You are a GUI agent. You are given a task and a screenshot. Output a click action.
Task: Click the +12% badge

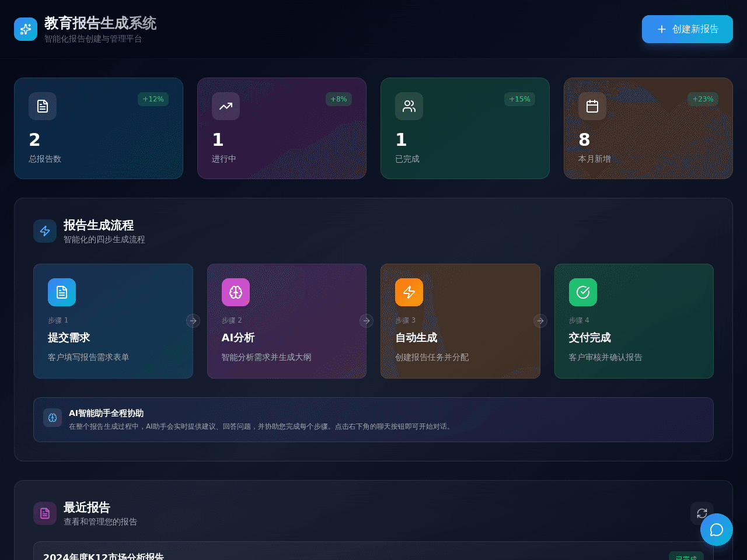click(x=153, y=99)
